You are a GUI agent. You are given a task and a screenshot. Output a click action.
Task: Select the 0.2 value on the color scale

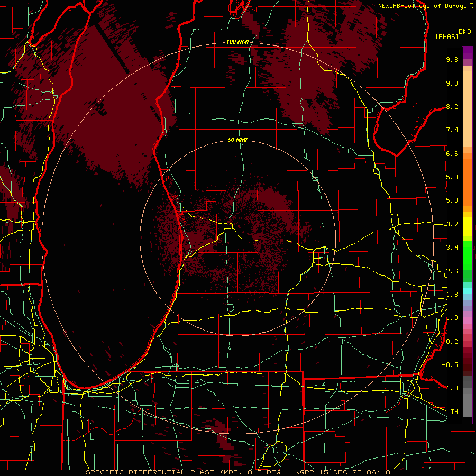click(x=452, y=342)
